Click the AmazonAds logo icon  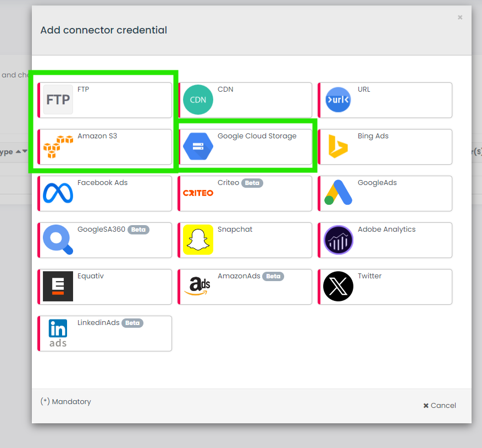[198, 287]
